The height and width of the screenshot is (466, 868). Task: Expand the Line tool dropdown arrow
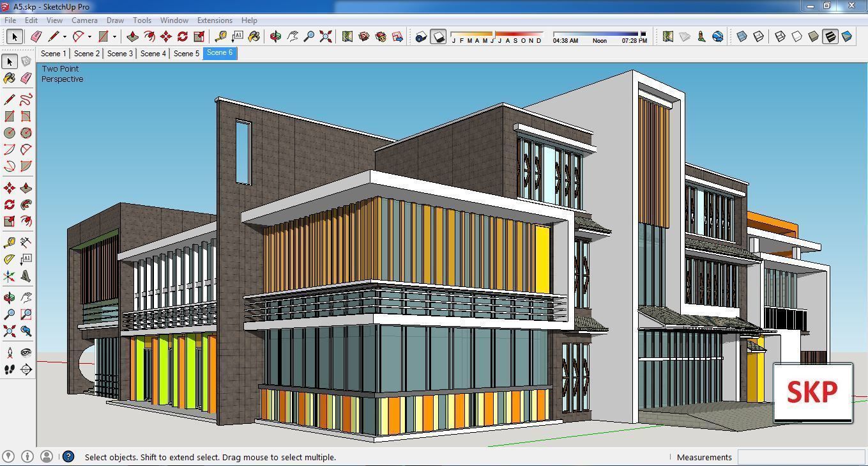(x=65, y=36)
